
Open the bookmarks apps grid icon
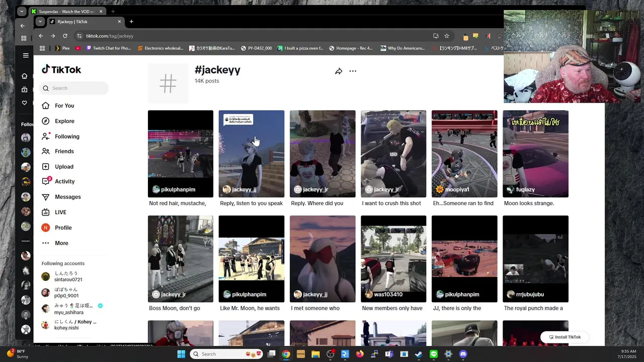point(42,48)
